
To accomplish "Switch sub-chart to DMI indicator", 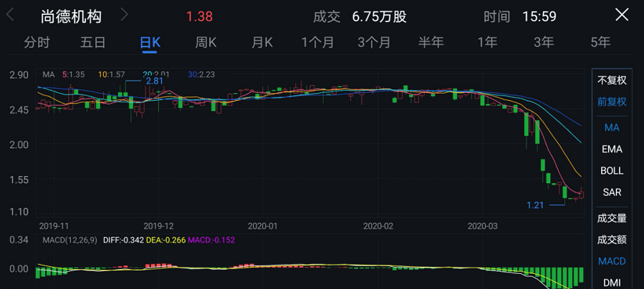I will tap(612, 283).
